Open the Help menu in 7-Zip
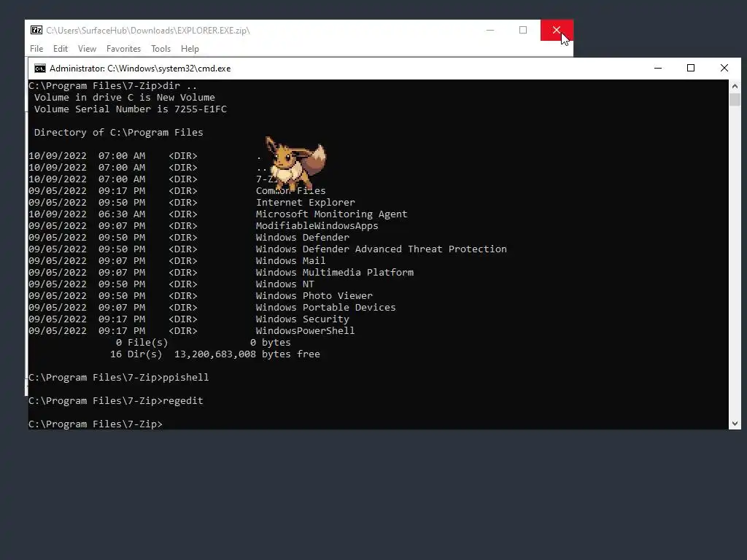Screen dimensions: 747x560 pyautogui.click(x=190, y=49)
